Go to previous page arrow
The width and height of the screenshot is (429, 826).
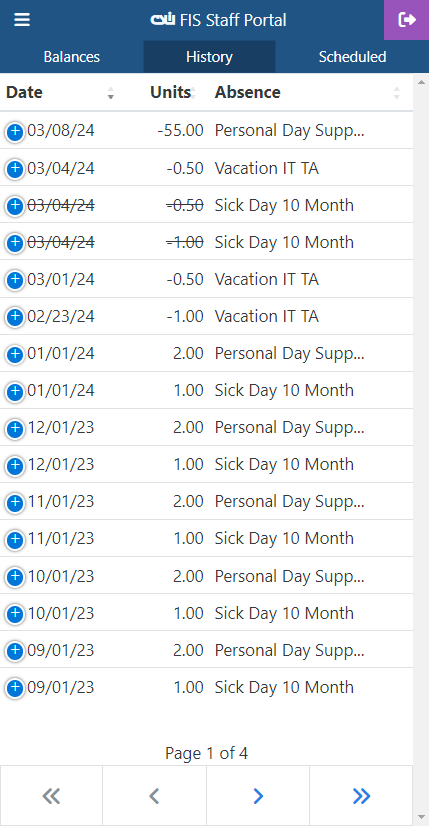click(x=154, y=795)
